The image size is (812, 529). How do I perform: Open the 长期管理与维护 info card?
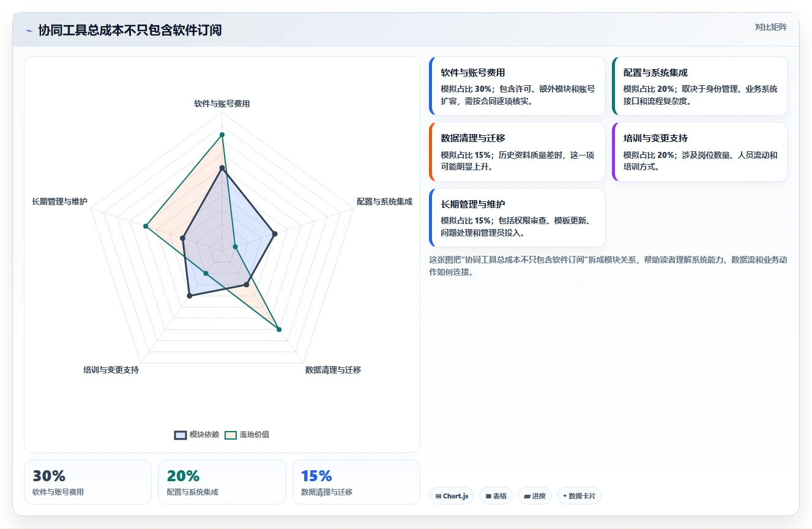(x=518, y=217)
